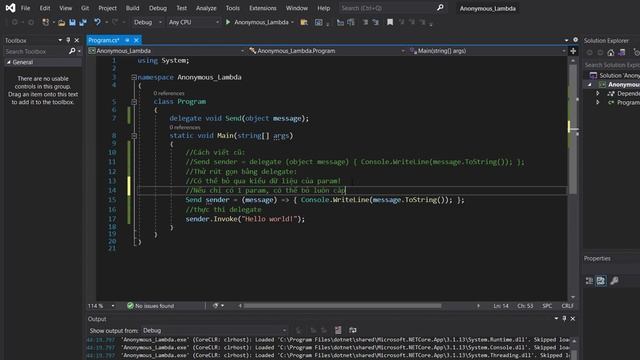This screenshot has width=640, height=360.
Task: Collapse the Main method code block
Action: point(134,136)
